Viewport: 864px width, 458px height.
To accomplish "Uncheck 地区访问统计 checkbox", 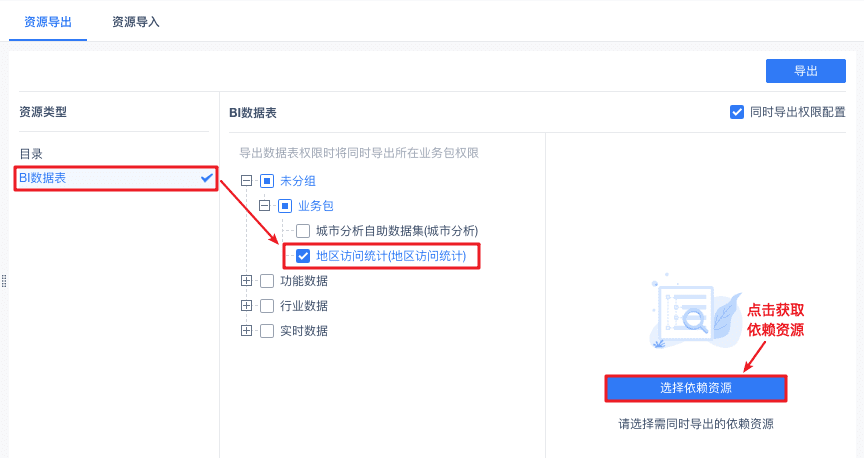I will point(303,256).
